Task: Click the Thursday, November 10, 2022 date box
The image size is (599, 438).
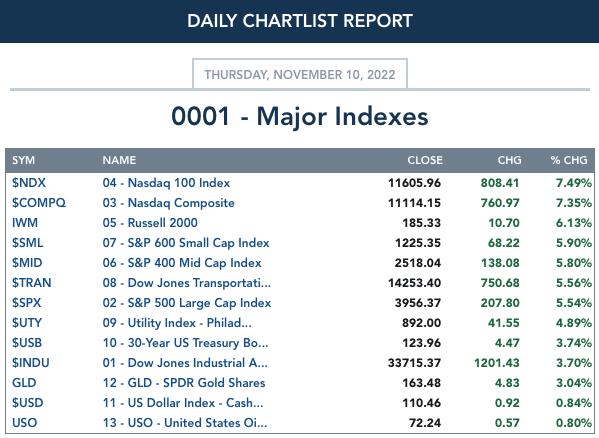Action: click(300, 74)
